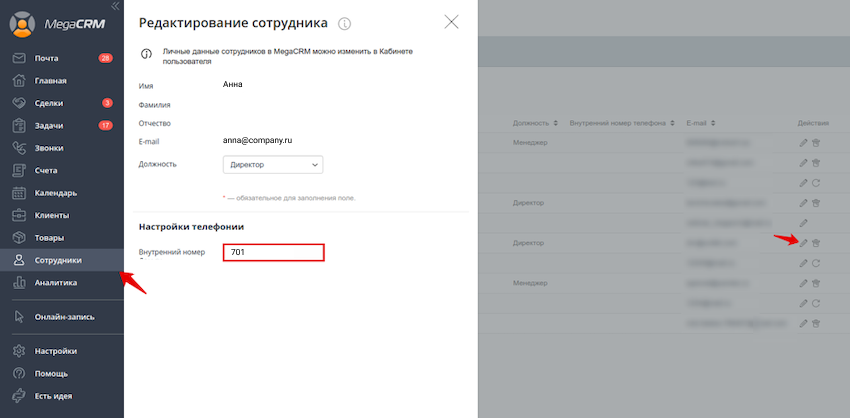Screen dimensions: 850x418
Task: Sort by Внутренний номер телефона column
Action: coord(618,123)
